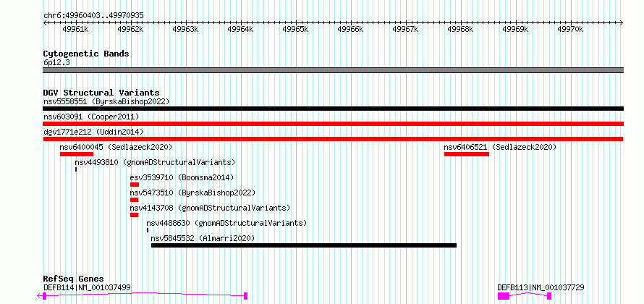This screenshot has width=644, height=304.
Task: Open the nsv6406521 (Sedlazeck2020) variant label
Action: click(500, 147)
